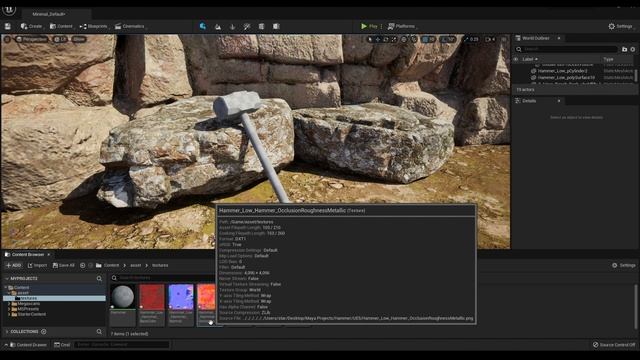The width and height of the screenshot is (640, 360).
Task: Click the Content Browser history back arrow
Action: 82,265
